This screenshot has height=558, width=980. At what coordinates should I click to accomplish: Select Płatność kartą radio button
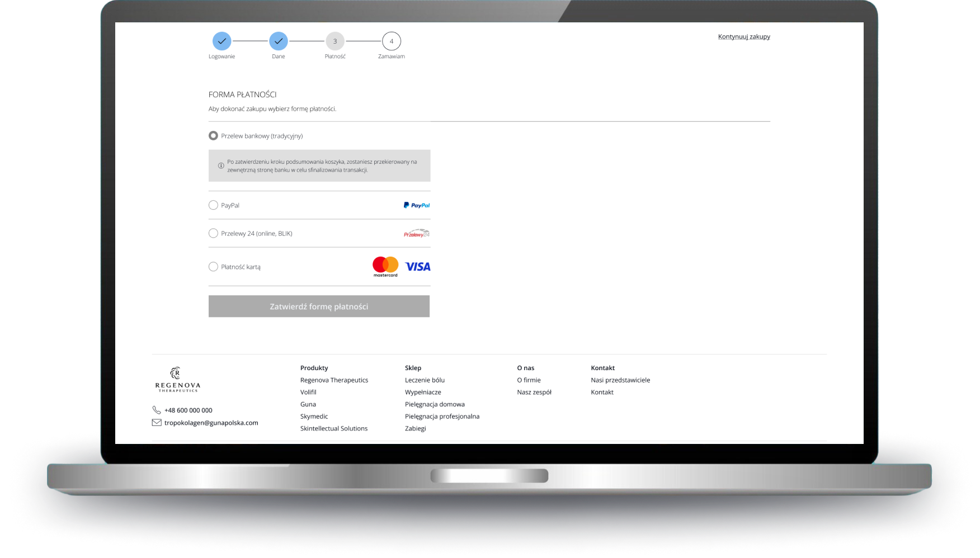click(x=213, y=267)
